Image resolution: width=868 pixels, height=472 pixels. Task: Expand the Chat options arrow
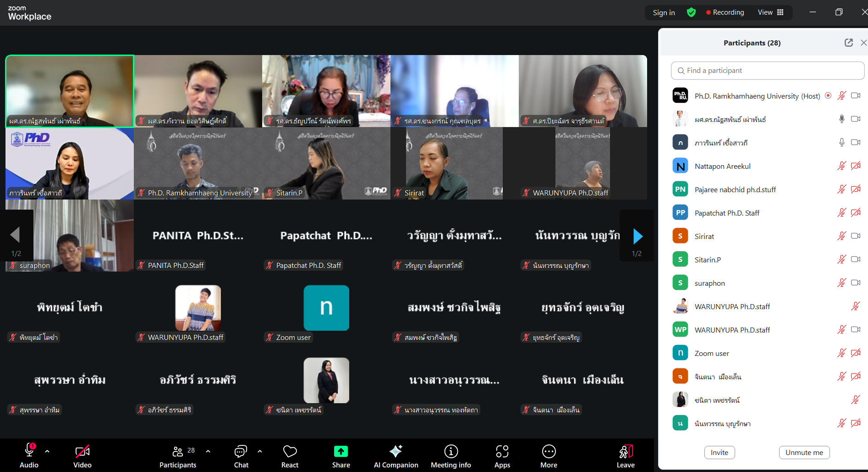tap(260, 451)
